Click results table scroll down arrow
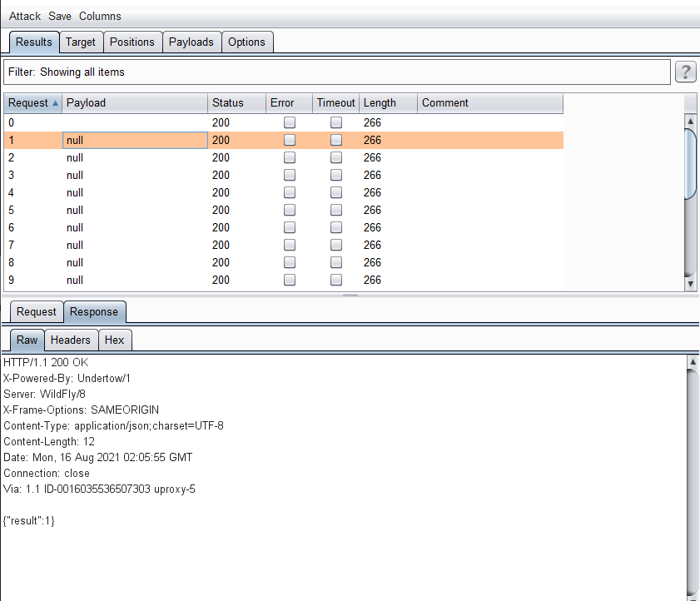Viewport: 700px width, 601px height. [x=690, y=284]
